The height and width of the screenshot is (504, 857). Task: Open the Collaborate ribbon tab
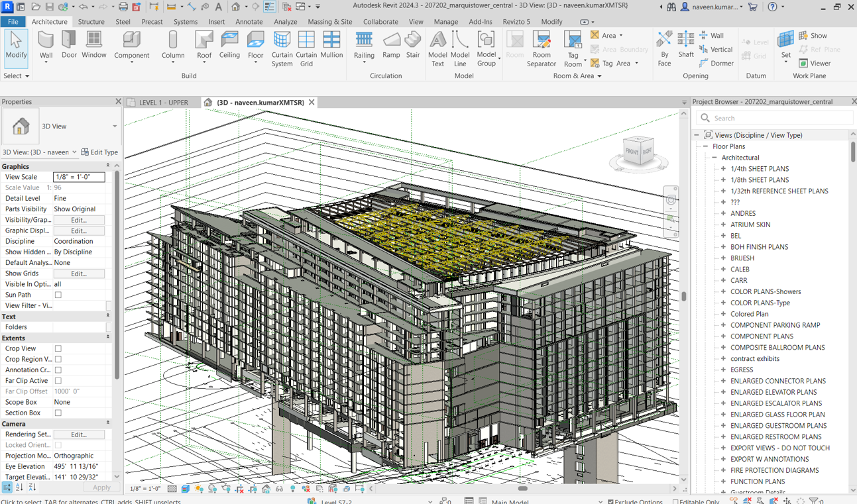click(x=380, y=22)
